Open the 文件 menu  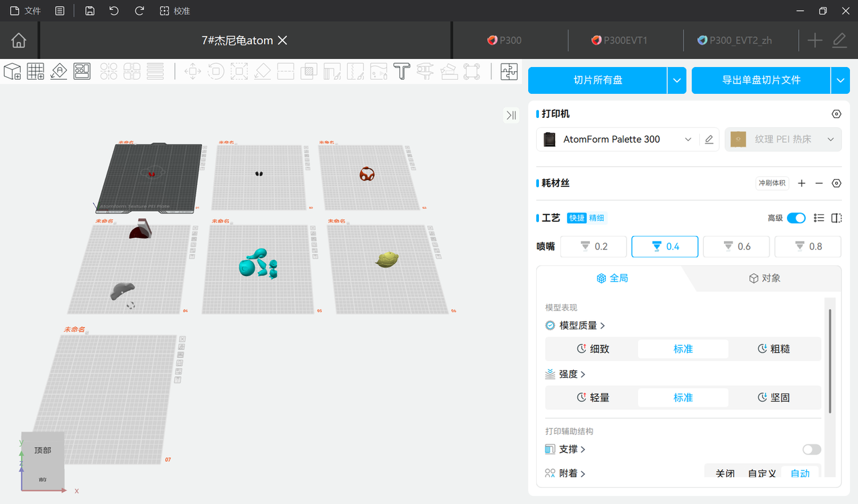tap(25, 11)
